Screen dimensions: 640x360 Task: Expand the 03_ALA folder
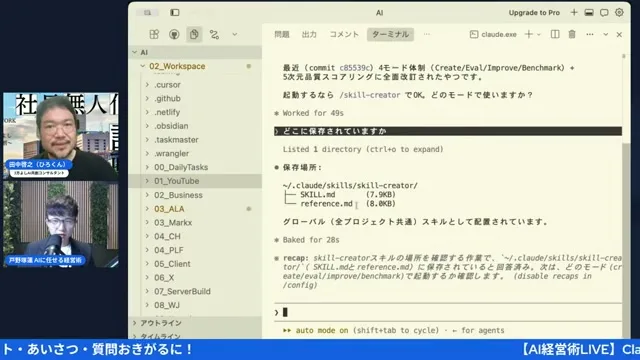(195, 209)
